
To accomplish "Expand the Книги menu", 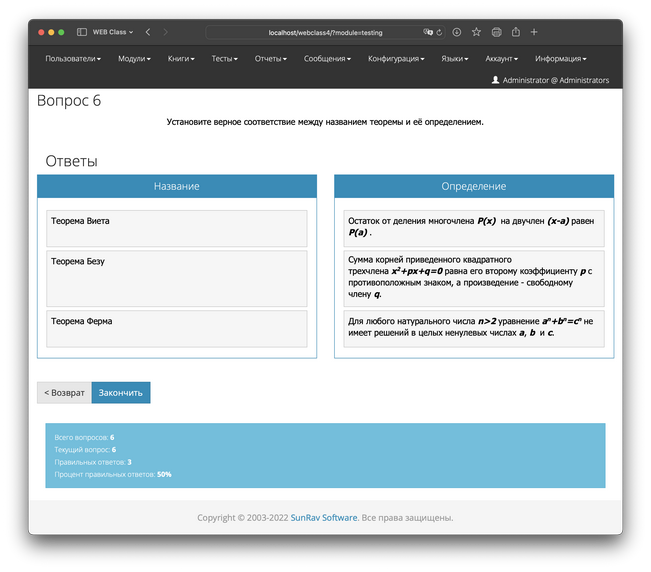I will point(181,59).
